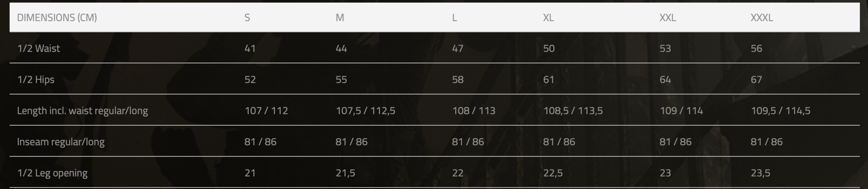Select the XXL size column header
Screen dimensions: 868x189
(667, 17)
